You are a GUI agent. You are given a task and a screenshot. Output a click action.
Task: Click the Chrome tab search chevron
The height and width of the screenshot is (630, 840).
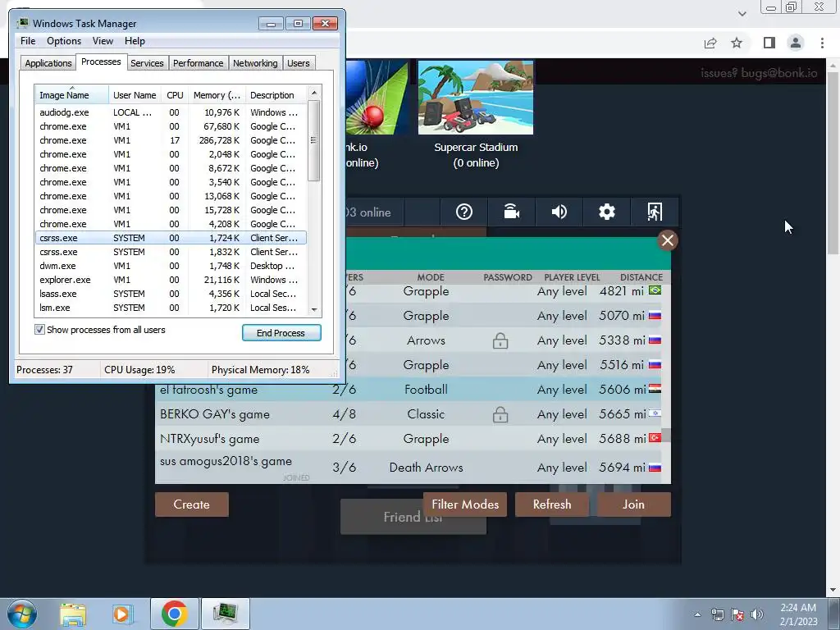pos(742,14)
